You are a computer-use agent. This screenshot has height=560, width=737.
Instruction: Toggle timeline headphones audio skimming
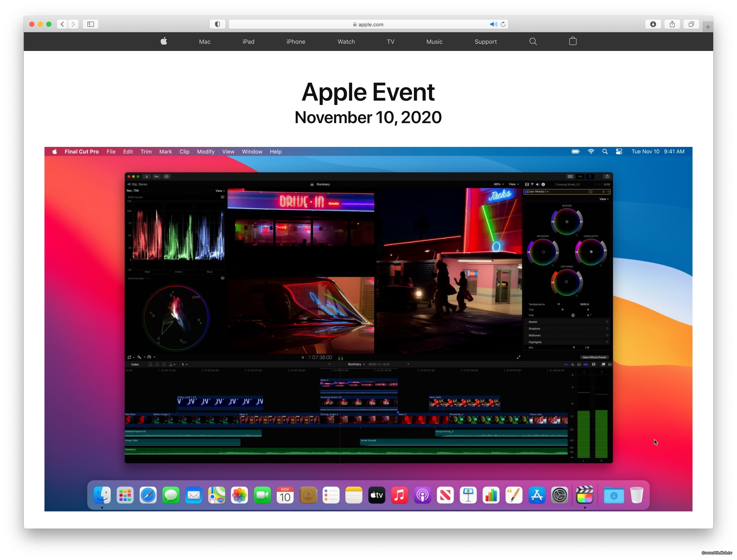[579, 364]
